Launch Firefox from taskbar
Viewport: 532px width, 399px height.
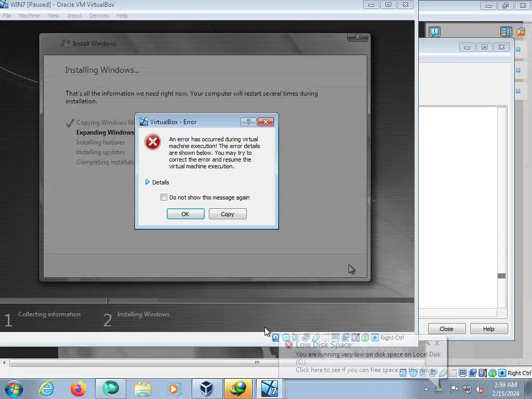tap(78, 389)
